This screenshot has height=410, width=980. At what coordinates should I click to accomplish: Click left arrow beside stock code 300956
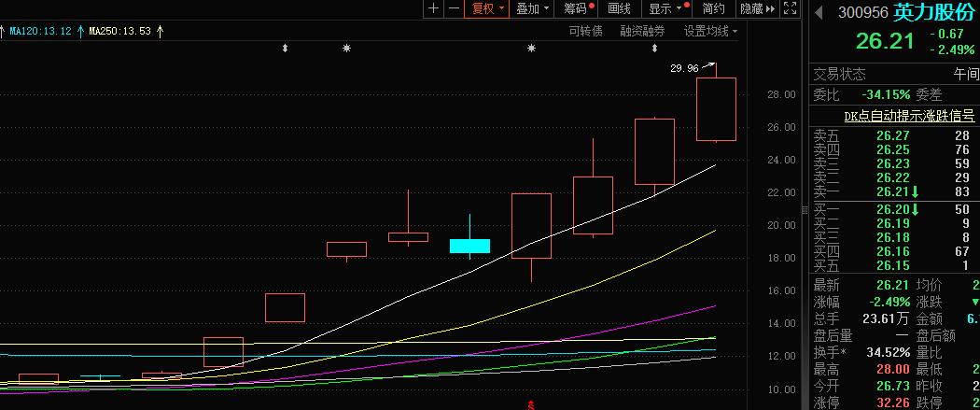coord(819,13)
